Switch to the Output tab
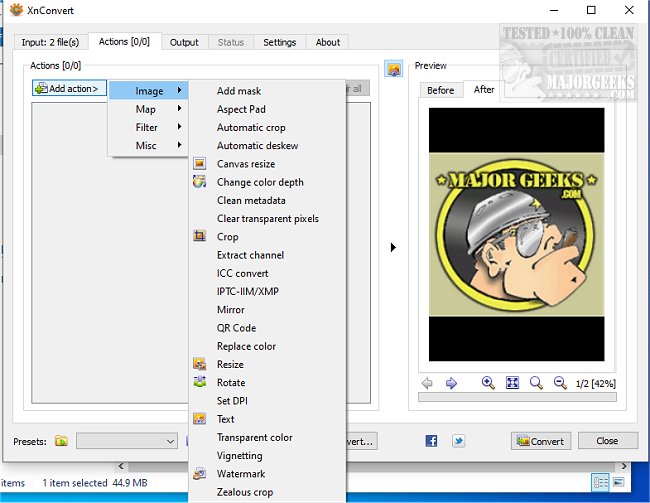Viewport: 650px width, 503px height. coord(184,42)
